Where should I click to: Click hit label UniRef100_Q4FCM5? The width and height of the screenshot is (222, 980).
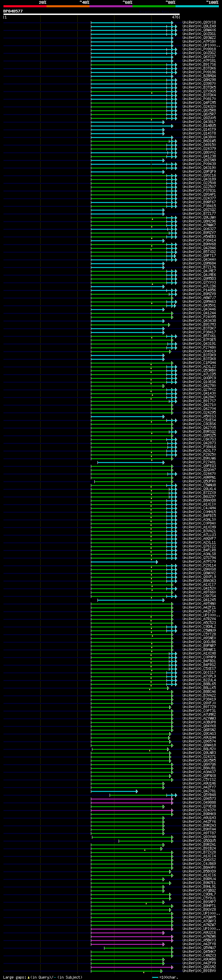click(199, 103)
